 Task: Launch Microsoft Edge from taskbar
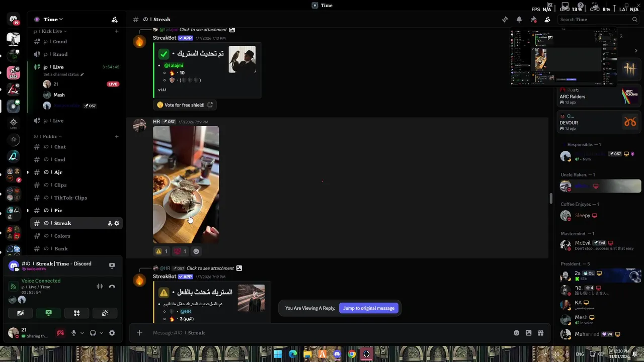[x=293, y=354]
